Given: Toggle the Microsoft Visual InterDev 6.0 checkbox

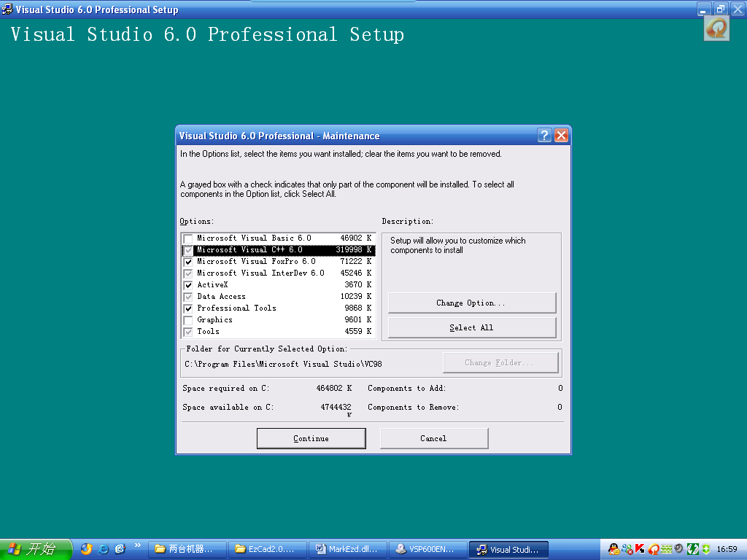Looking at the screenshot, I should (188, 273).
